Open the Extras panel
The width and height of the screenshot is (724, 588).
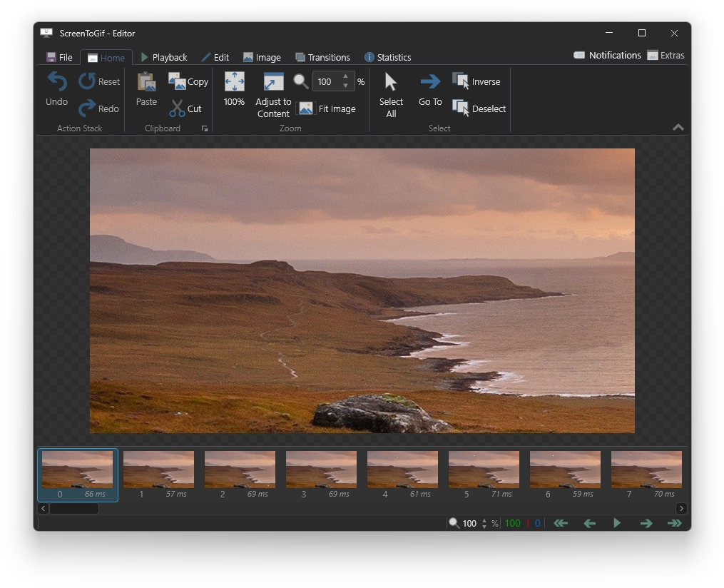click(x=666, y=56)
